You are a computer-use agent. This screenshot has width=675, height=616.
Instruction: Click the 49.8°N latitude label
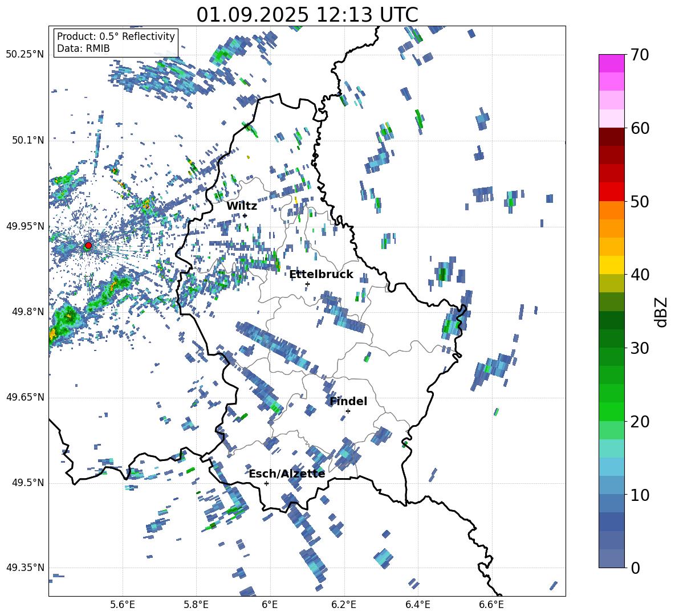tap(28, 312)
